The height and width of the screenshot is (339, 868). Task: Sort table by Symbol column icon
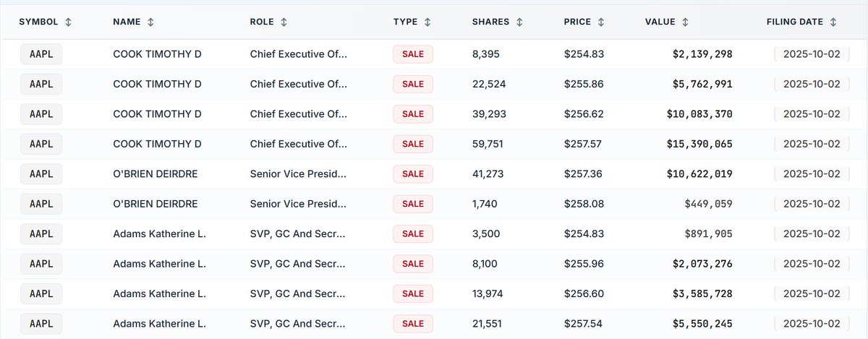pyautogui.click(x=68, y=22)
